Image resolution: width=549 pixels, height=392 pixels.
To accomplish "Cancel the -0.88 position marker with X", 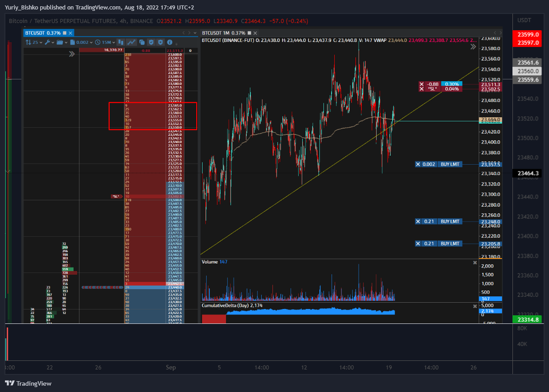I will click(421, 84).
